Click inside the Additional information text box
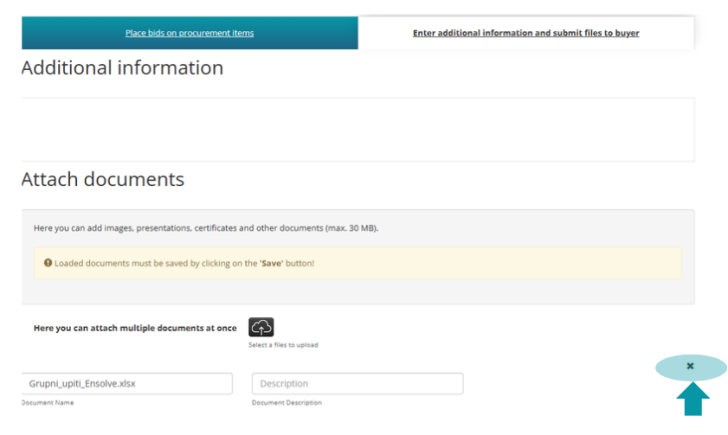 [357, 129]
